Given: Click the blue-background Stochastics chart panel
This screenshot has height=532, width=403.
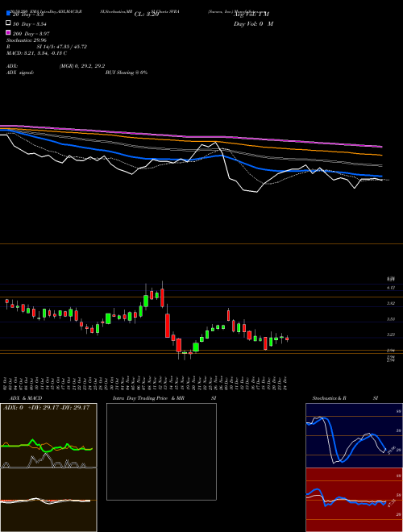Looking at the screenshot, I should coord(354,435).
